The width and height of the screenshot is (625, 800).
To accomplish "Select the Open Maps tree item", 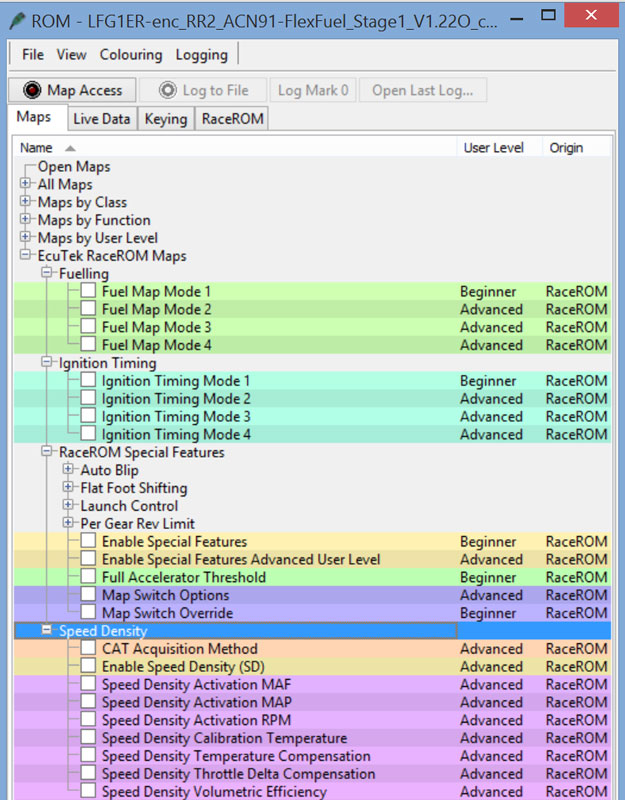I will [x=74, y=167].
